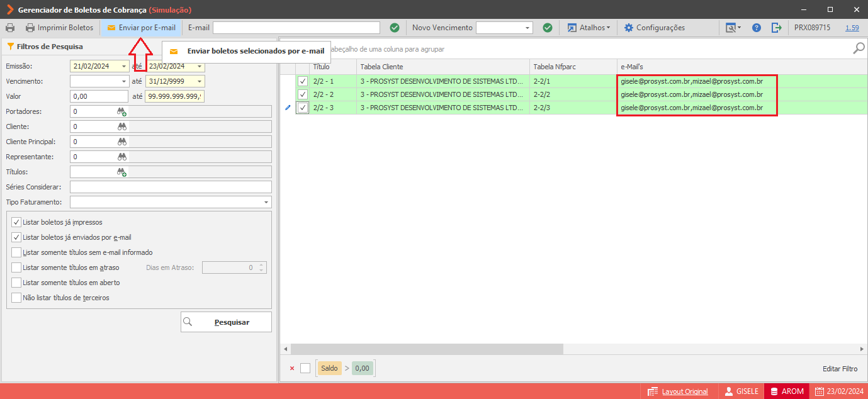Open the blue help question mark icon
868x399 pixels.
pos(757,28)
